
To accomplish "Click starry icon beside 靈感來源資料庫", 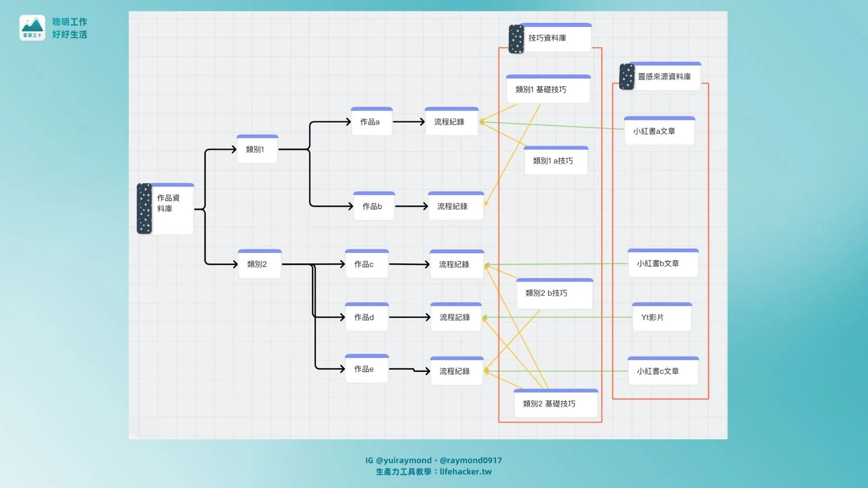I will coord(627,77).
